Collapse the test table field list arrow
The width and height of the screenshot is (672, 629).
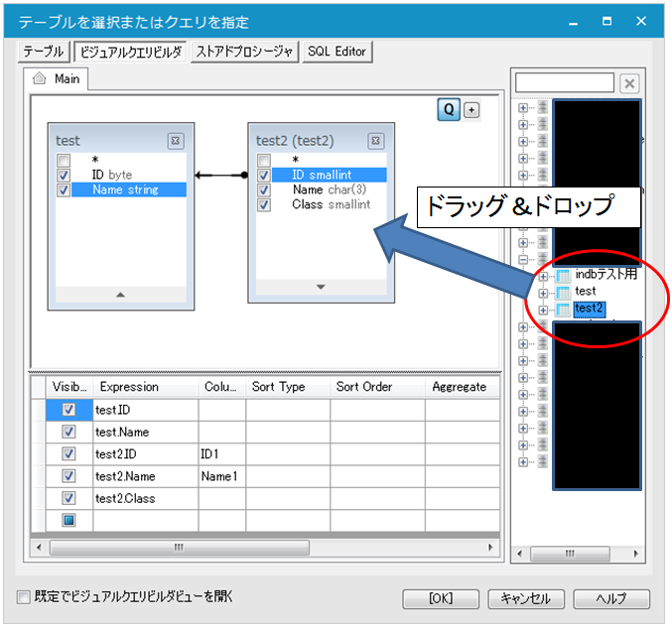[x=120, y=295]
